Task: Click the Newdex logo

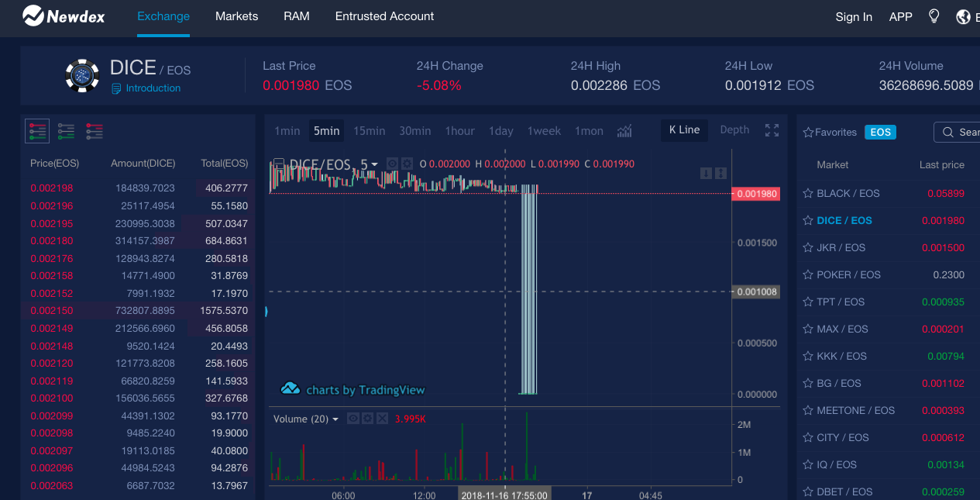Action: tap(64, 15)
